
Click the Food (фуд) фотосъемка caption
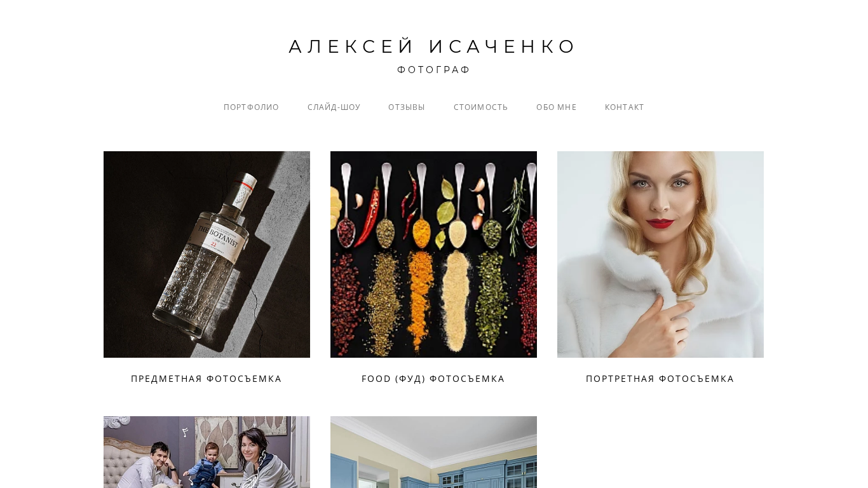point(433,379)
